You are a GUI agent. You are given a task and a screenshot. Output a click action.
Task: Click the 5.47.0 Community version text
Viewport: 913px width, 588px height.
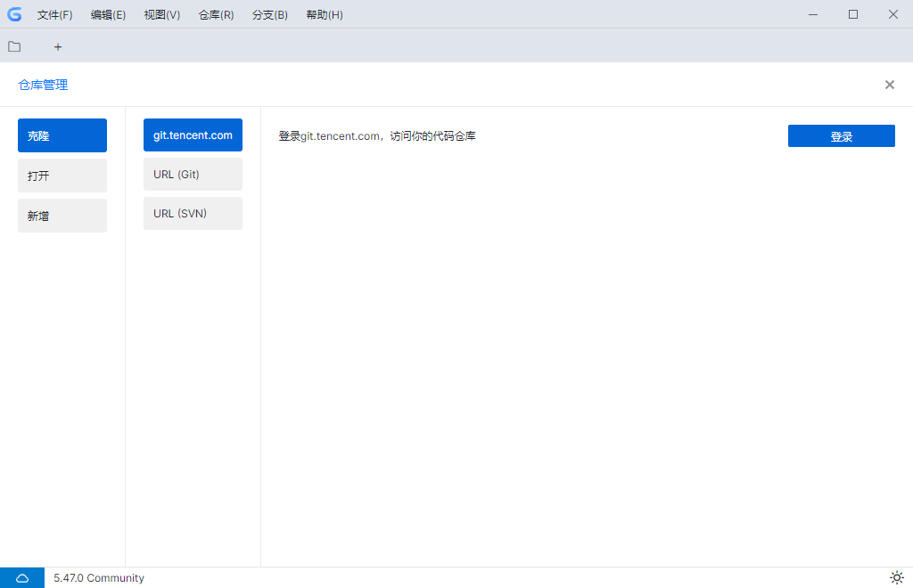(x=99, y=577)
